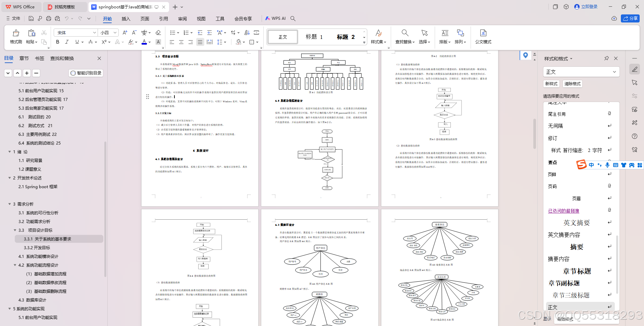Image resolution: width=644 pixels, height=326 pixels.
Task: Switch to 章节 tab in navigation pane
Action: coord(24,58)
